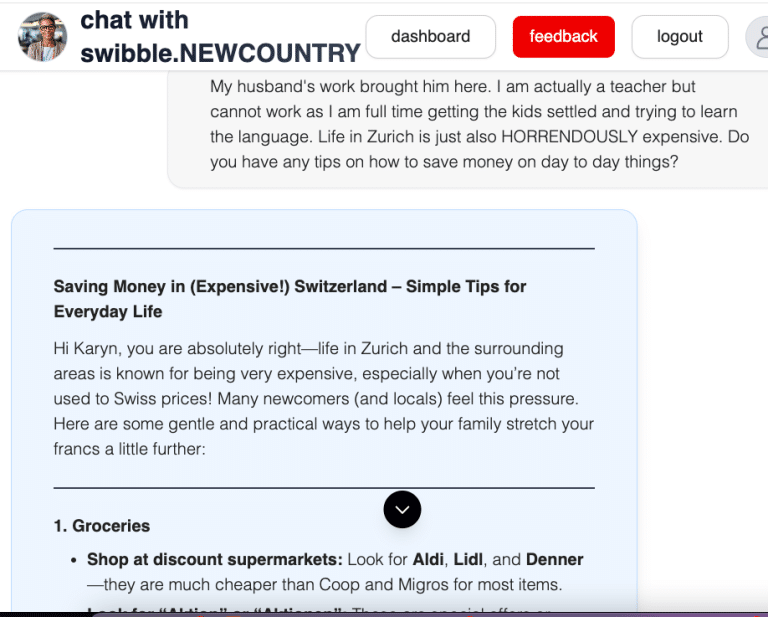Click the profile photo beside chat title
This screenshot has height=617, width=768.
(43, 37)
